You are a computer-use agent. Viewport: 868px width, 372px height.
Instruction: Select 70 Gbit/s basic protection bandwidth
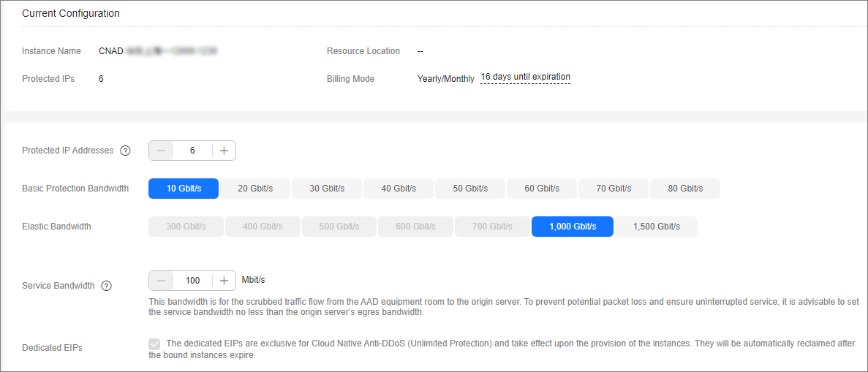click(x=614, y=189)
